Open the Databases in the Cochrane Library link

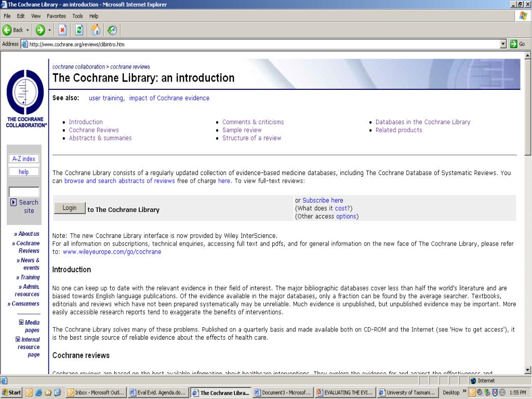[423, 122]
